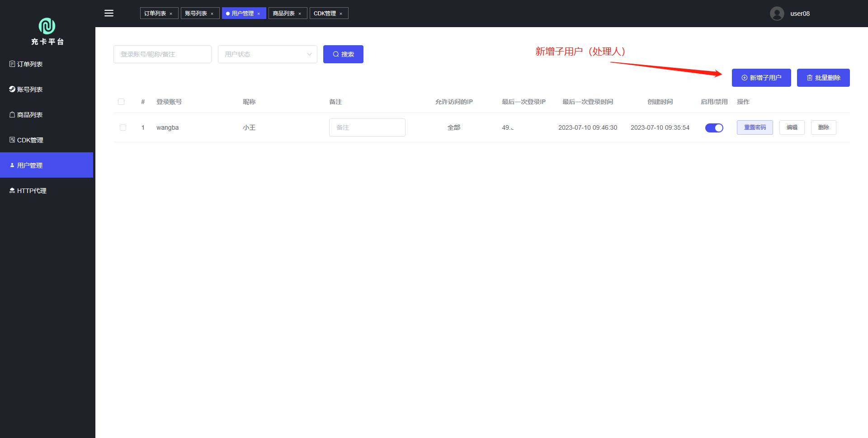This screenshot has width=868, height=438.
Task: Click the user08 avatar icon
Action: click(x=777, y=14)
